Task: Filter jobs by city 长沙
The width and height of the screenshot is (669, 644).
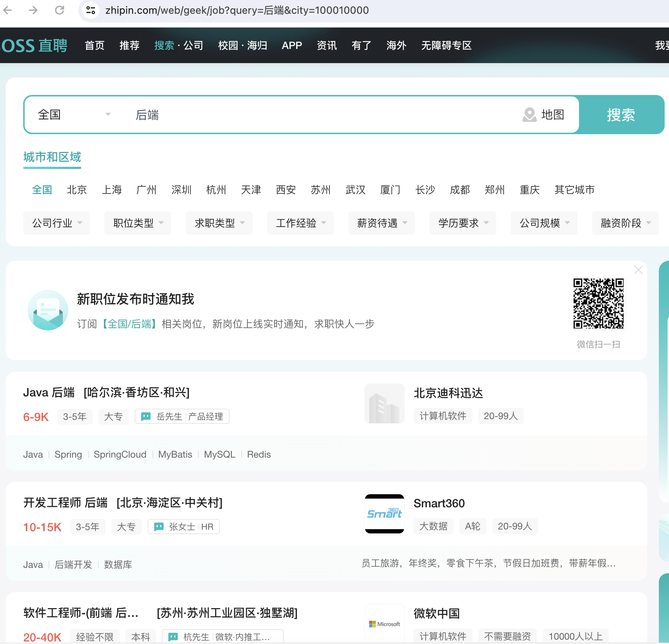Action: (x=425, y=190)
